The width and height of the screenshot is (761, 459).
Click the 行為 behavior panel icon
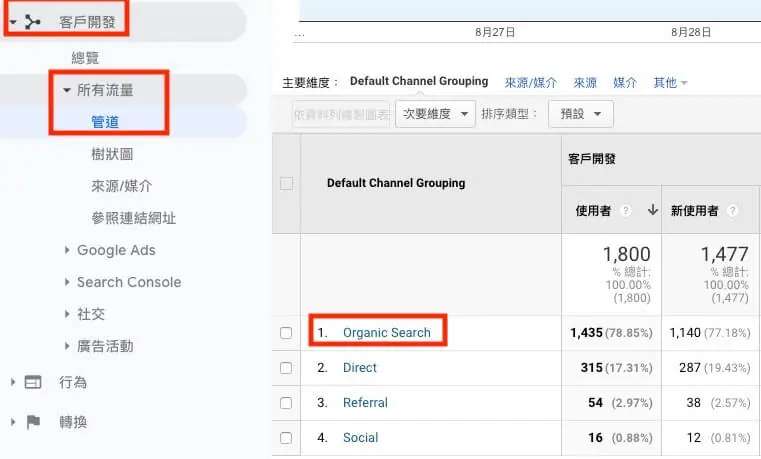[33, 382]
